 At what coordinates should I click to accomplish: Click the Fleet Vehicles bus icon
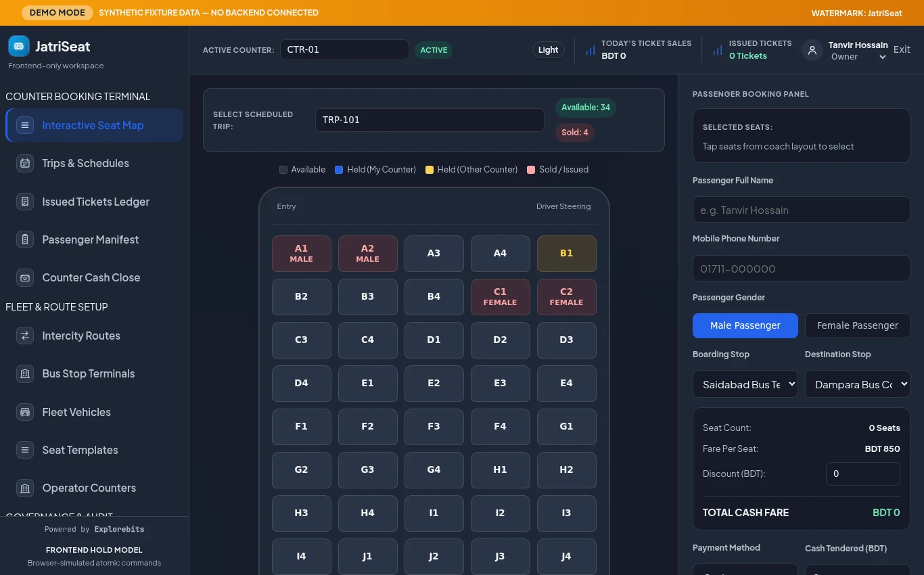click(25, 412)
